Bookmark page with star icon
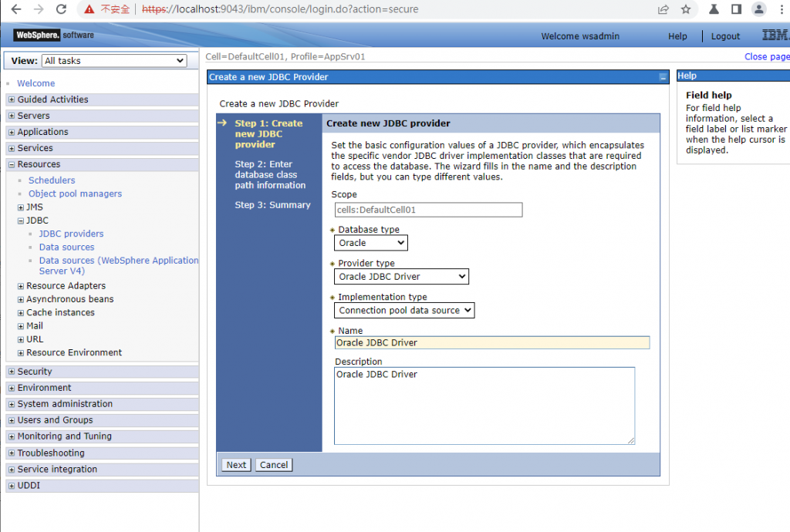 [686, 9]
